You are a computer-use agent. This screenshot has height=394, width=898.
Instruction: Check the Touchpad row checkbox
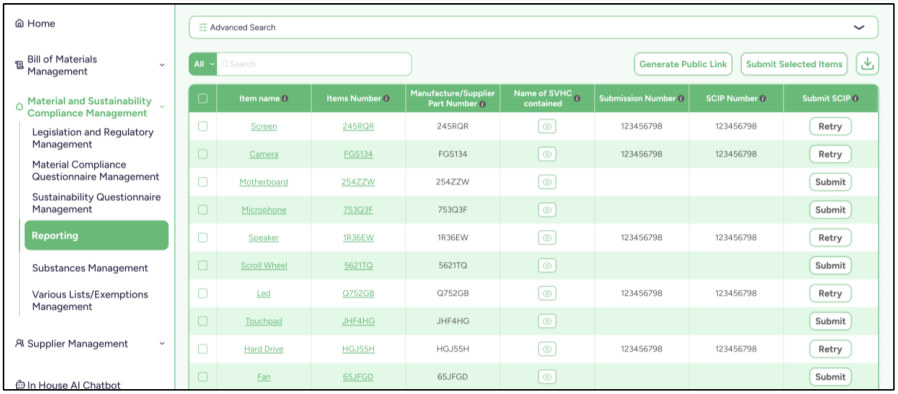(203, 321)
